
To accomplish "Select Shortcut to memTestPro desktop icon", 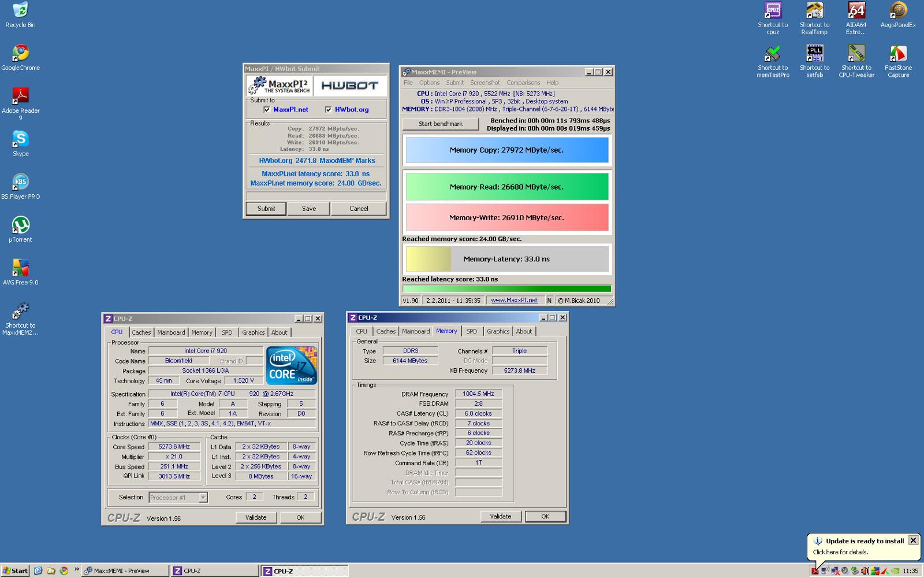I will 773,61.
